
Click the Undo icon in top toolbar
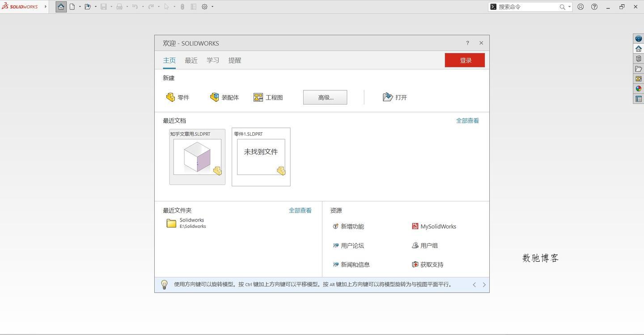click(135, 7)
